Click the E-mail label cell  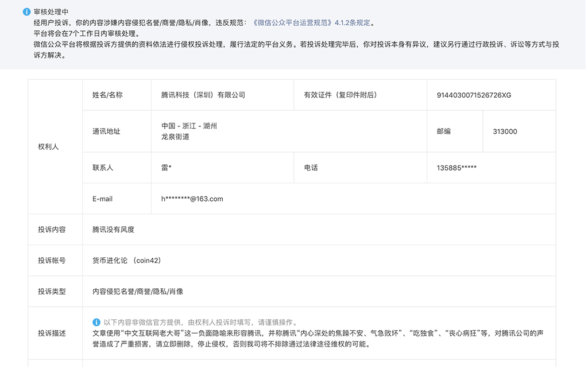click(x=117, y=199)
